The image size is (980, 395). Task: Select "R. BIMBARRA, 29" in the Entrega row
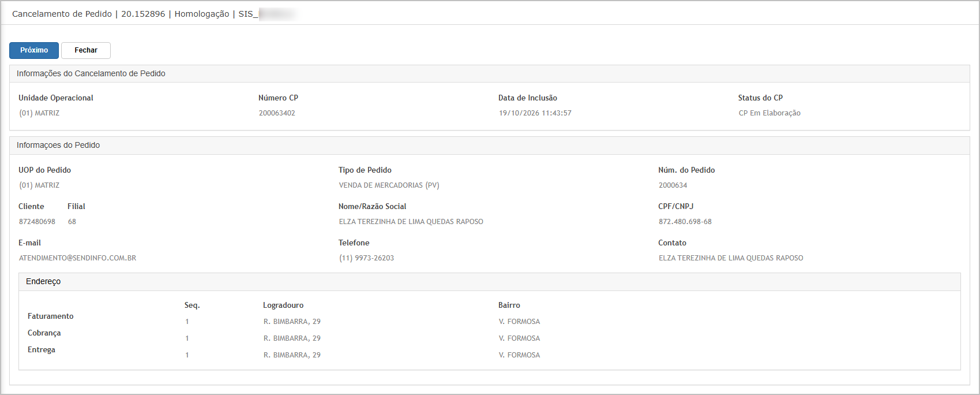(x=292, y=355)
